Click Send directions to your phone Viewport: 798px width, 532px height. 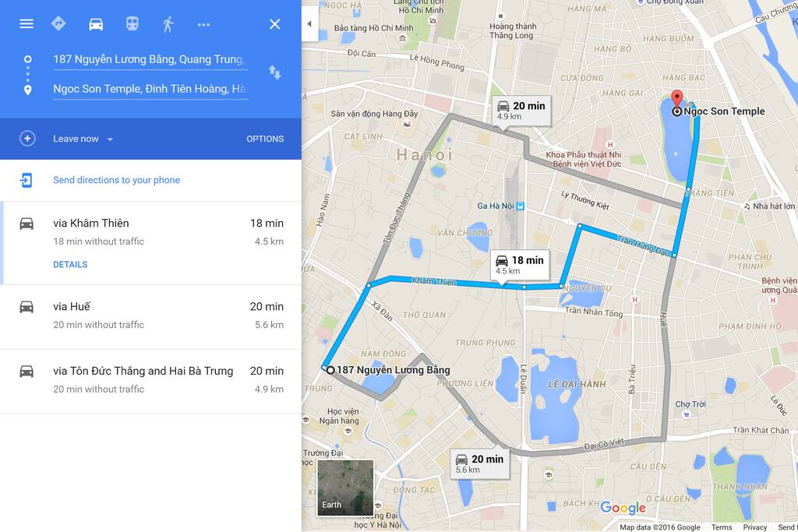pyautogui.click(x=117, y=180)
